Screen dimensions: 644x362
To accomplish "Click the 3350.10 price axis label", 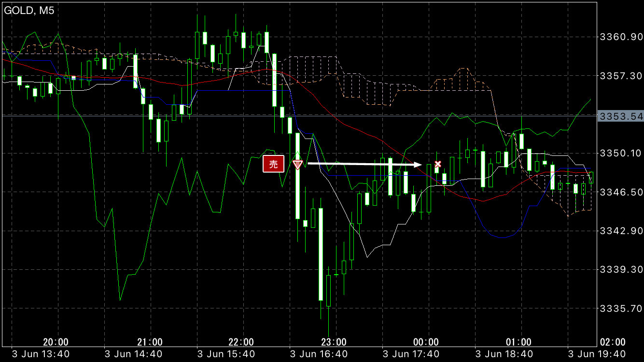I will point(620,153).
